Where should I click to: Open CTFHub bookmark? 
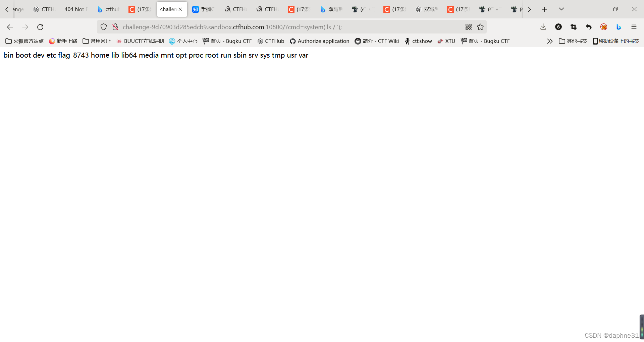tap(271, 41)
